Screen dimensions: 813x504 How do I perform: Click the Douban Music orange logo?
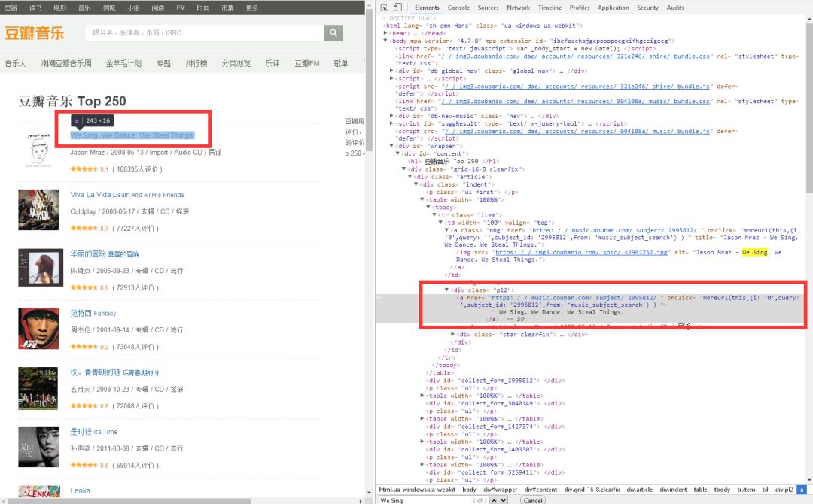tap(34, 33)
